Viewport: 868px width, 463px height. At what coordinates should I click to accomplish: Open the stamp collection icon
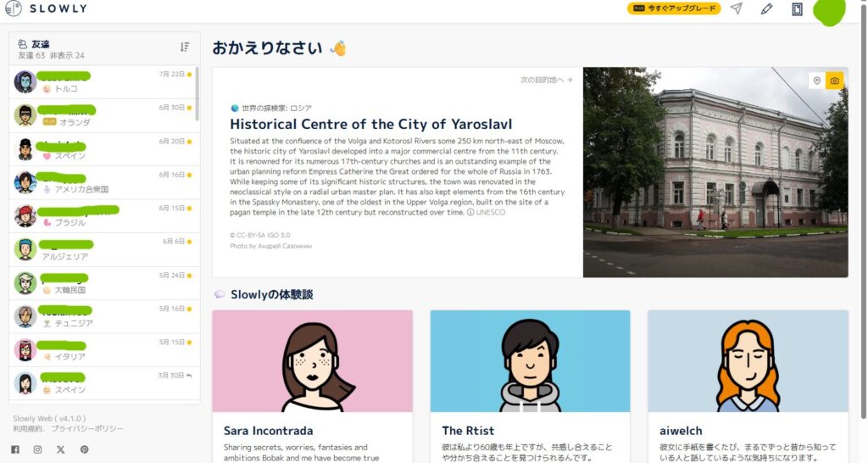point(797,8)
